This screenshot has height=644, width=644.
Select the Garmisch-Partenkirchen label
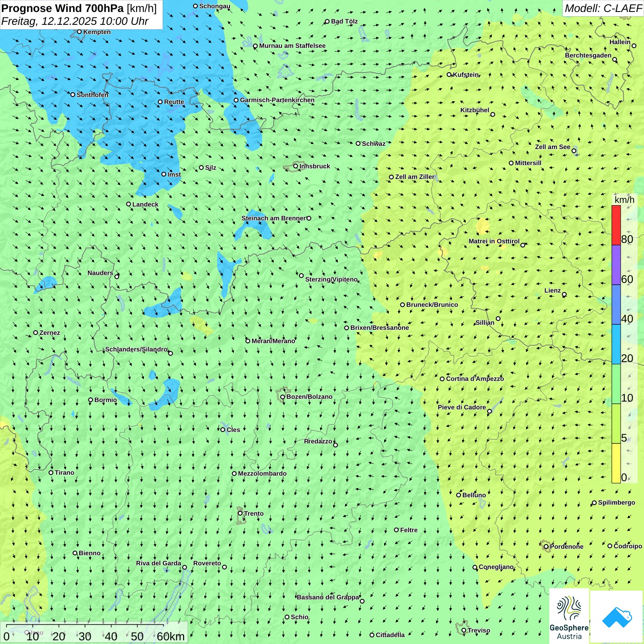[x=277, y=100]
